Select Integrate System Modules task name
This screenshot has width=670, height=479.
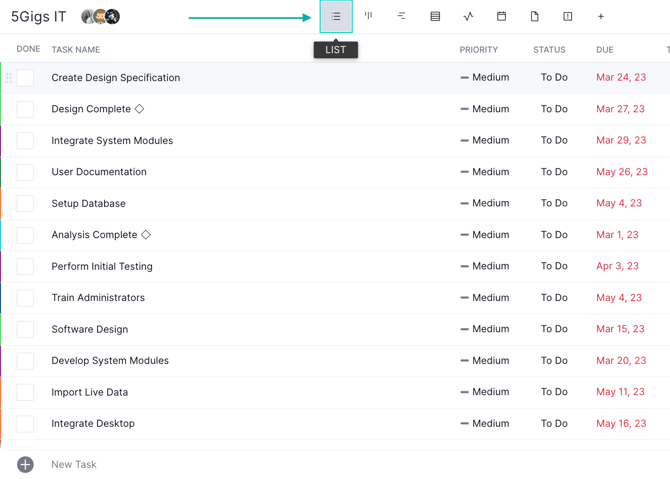coord(112,141)
